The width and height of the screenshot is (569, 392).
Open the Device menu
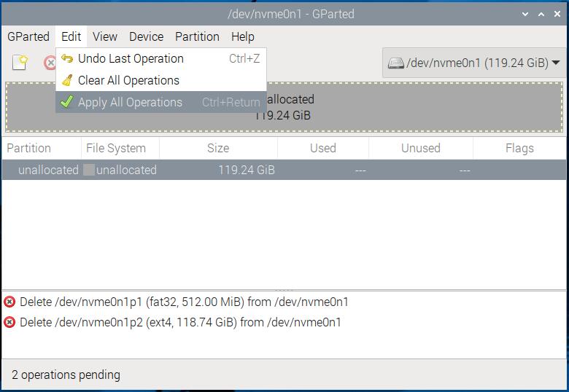(146, 36)
